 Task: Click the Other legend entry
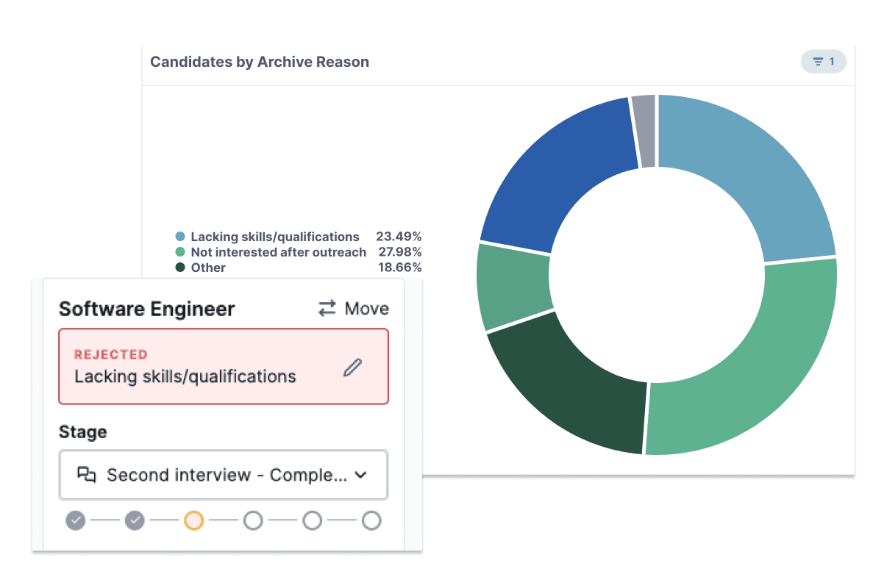tap(208, 268)
